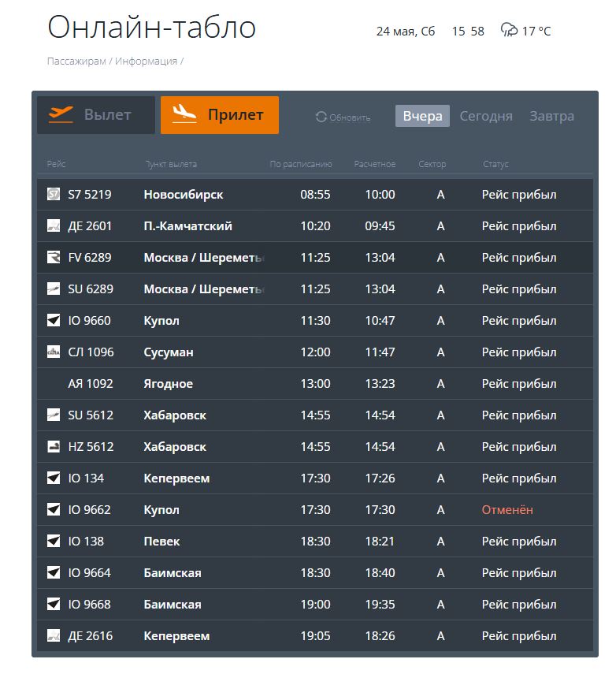Click the refresh arrow icon beside Обновить
The width and height of the screenshot is (616, 700).
point(321,117)
